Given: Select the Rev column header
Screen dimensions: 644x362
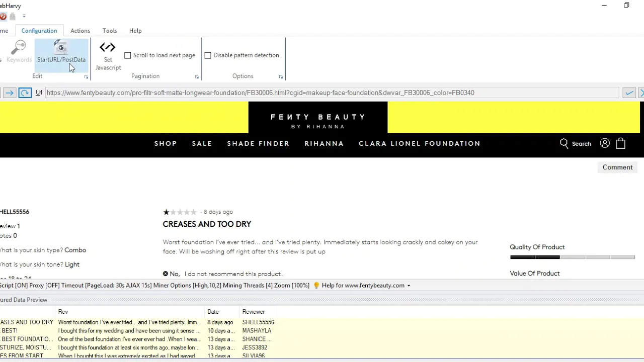Looking at the screenshot, I should 130,312.
